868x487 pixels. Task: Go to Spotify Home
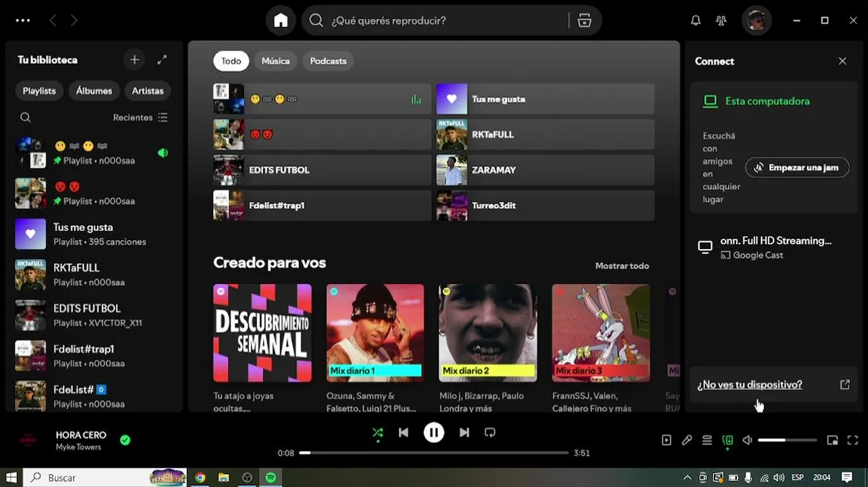click(x=281, y=20)
